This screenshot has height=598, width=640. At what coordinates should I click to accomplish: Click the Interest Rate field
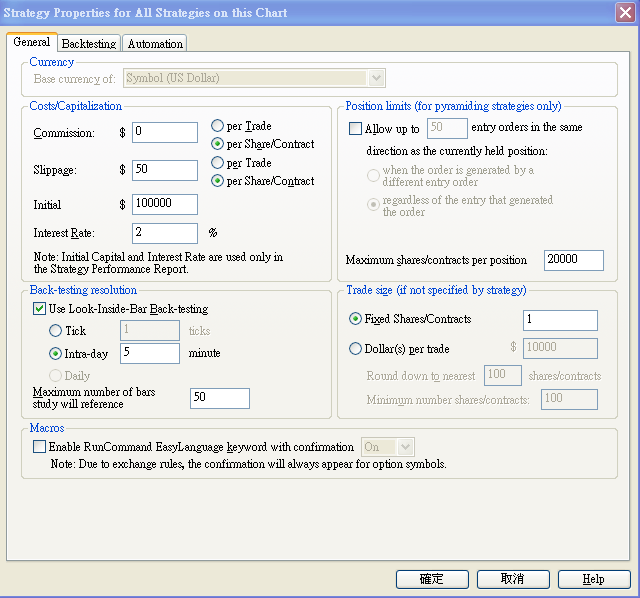(165, 233)
